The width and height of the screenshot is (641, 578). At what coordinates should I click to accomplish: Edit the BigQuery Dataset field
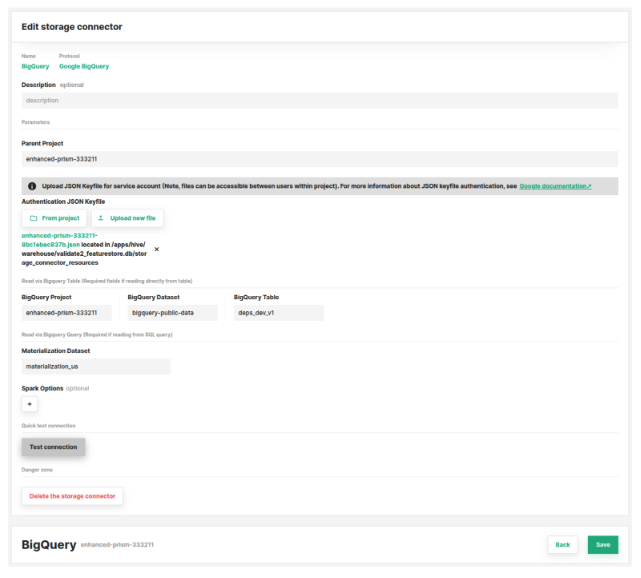173,313
